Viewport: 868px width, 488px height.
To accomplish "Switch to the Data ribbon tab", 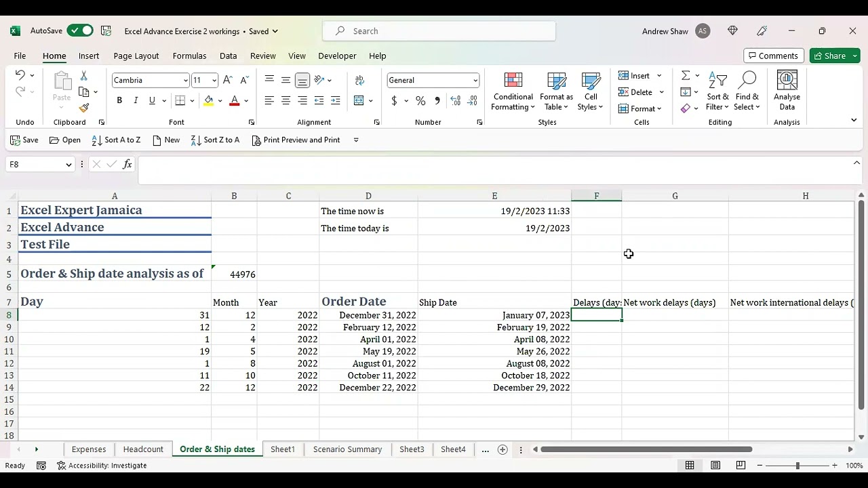I will pos(228,56).
